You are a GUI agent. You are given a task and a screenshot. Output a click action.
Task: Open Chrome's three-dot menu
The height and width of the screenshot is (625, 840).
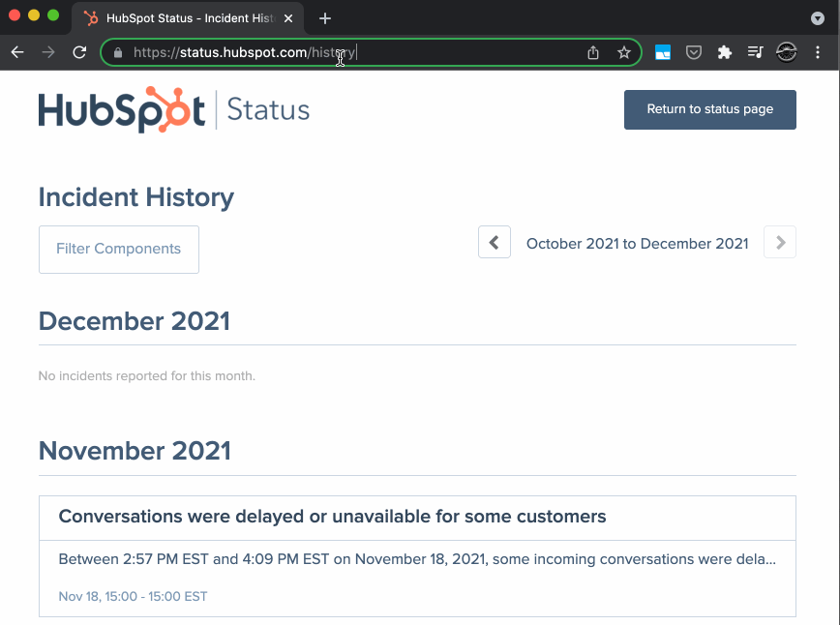[818, 52]
